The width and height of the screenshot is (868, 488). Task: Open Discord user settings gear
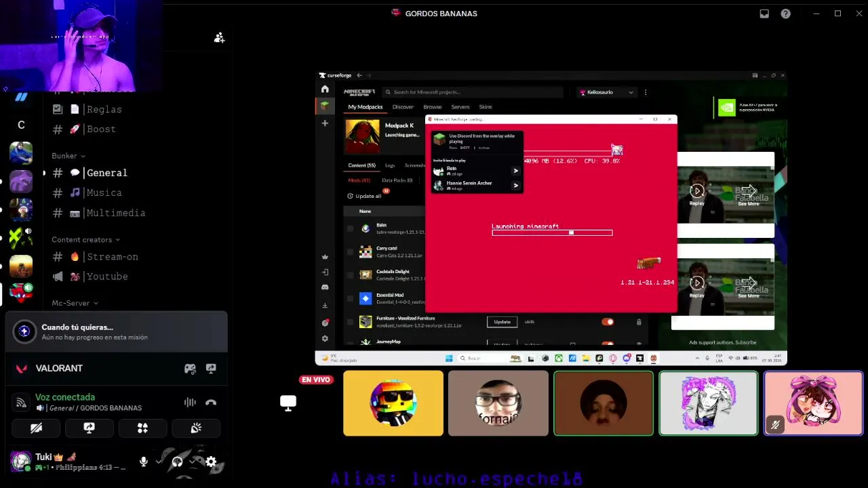[211, 462]
